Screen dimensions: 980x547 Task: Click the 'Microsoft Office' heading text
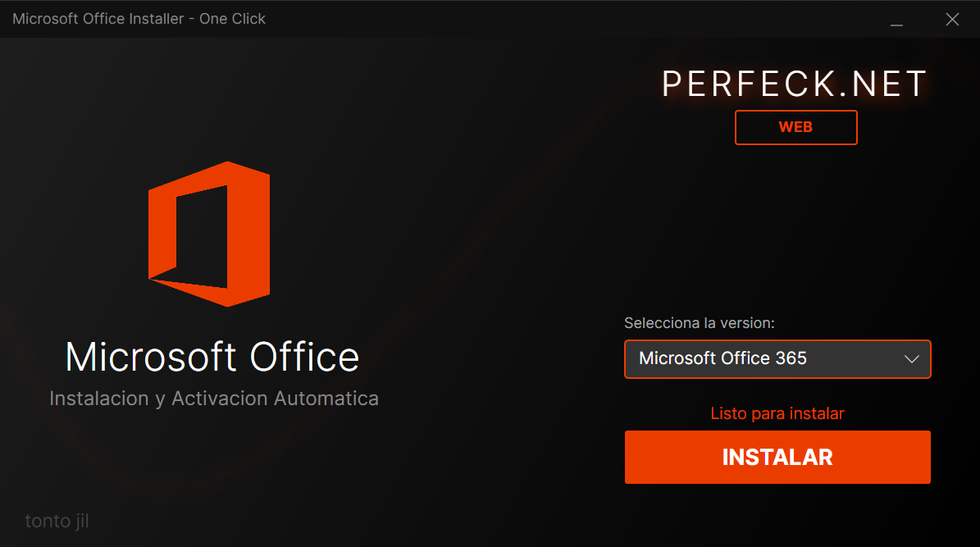pyautogui.click(x=212, y=357)
